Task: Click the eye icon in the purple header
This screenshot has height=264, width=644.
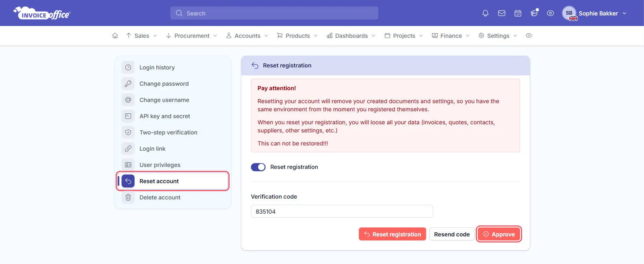Action: (551, 13)
